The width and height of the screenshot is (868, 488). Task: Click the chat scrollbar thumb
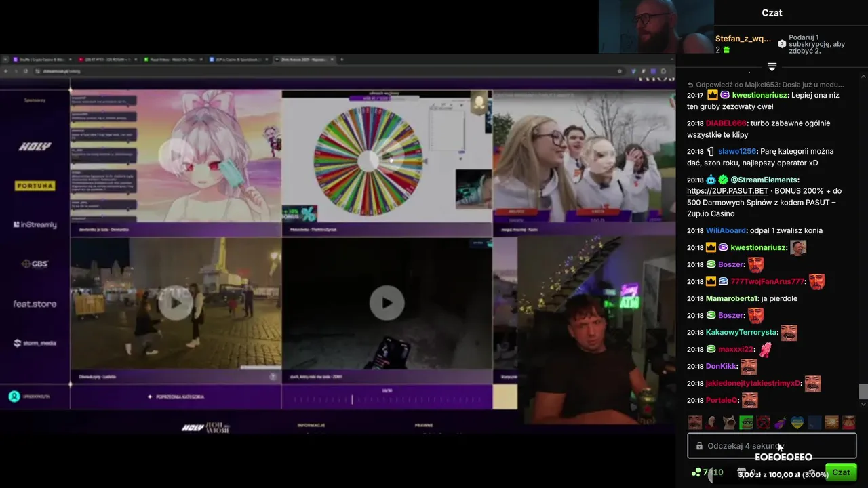click(x=863, y=392)
